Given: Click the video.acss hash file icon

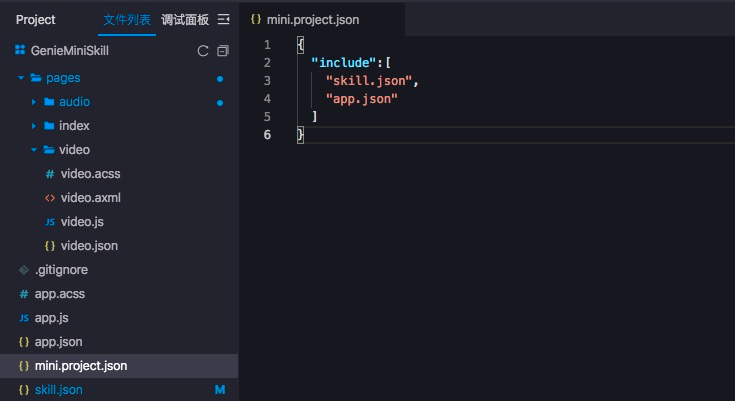Looking at the screenshot, I should pos(50,174).
